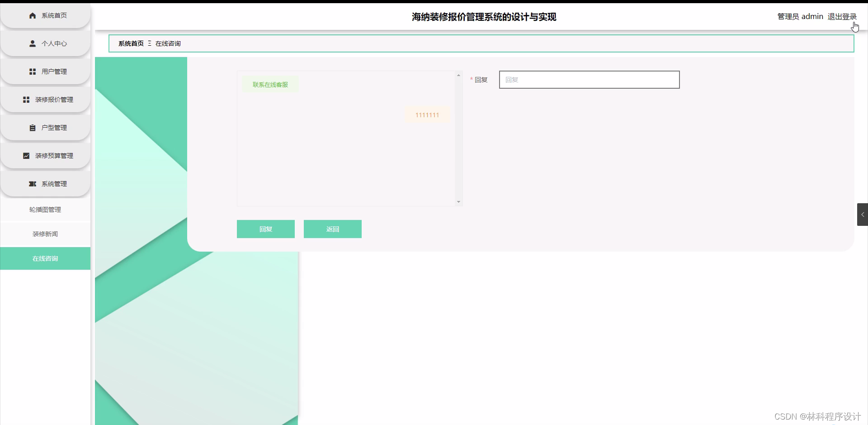
Task: Open the 个人中心 sidebar menu
Action: [x=45, y=43]
